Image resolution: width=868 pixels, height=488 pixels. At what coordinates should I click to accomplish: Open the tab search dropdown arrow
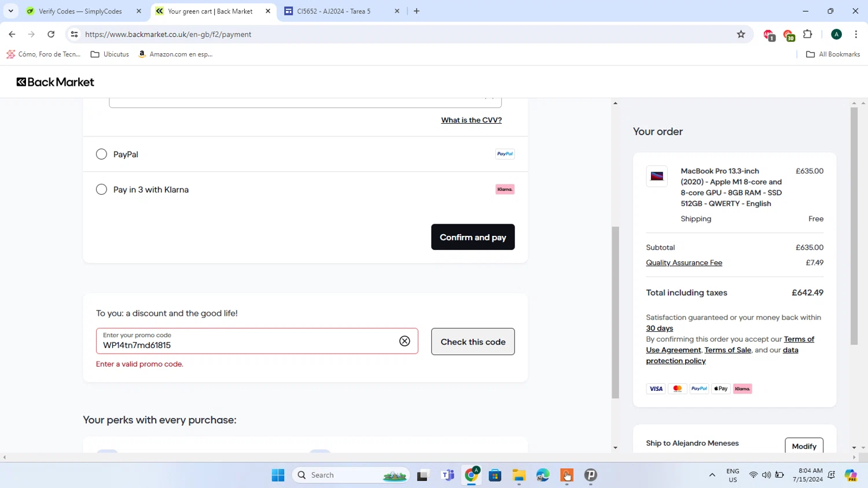coord(10,11)
